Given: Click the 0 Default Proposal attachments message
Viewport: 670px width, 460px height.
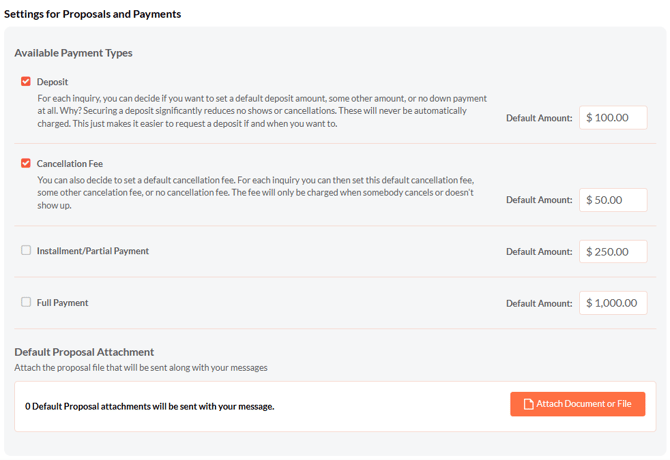Looking at the screenshot, I should [150, 406].
